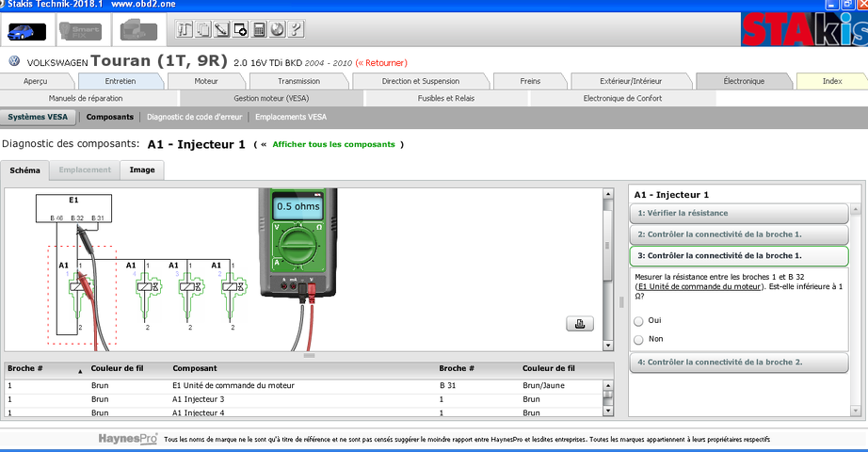Image resolution: width=868 pixels, height=452 pixels.
Task: Open Diagnostic de code d'erreur
Action: click(194, 117)
